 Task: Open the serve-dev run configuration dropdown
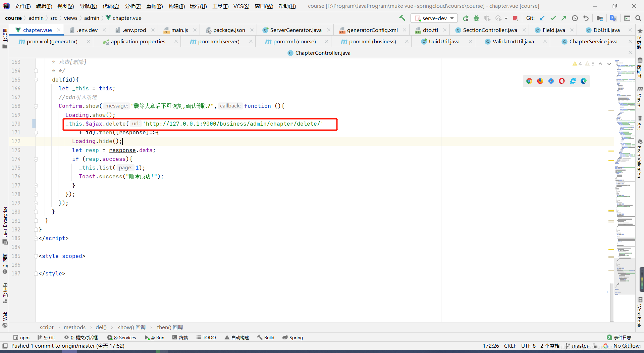tap(434, 18)
